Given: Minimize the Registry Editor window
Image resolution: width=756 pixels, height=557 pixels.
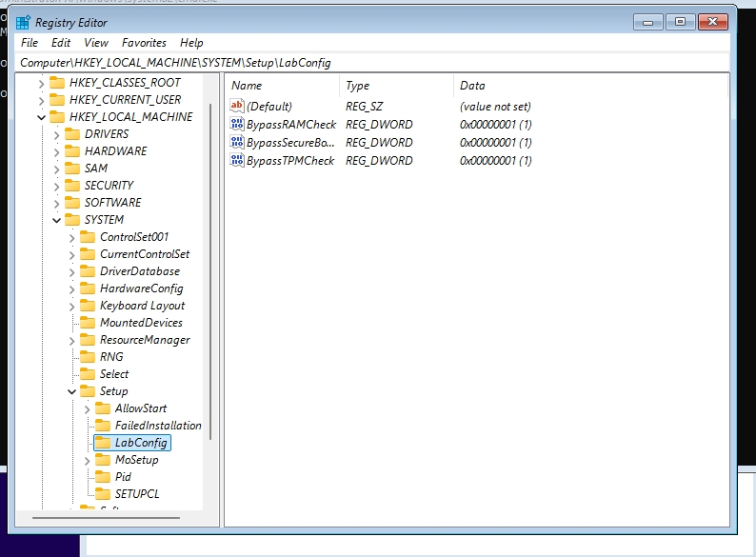Looking at the screenshot, I should click(648, 22).
